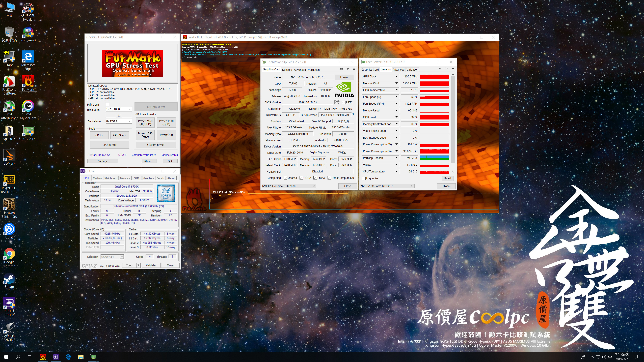This screenshot has width=644, height=362.
Task: Click Bus Interface question mark in GPU-Z
Action: tap(353, 115)
